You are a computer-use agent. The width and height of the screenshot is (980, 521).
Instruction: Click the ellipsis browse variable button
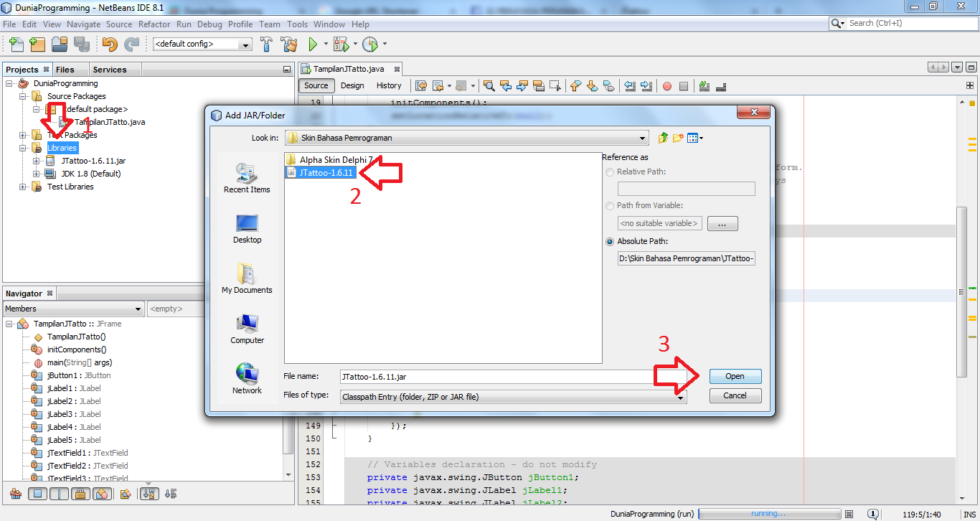click(722, 224)
